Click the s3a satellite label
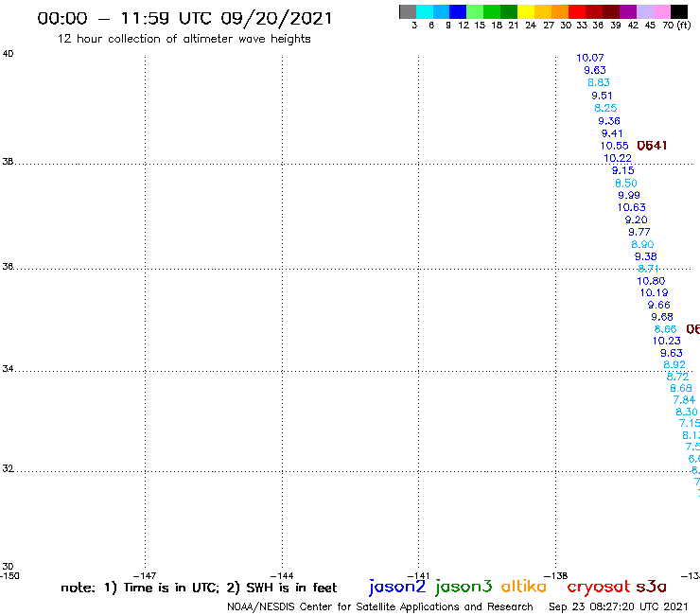Screen dimensions: 700x615 tap(651, 587)
